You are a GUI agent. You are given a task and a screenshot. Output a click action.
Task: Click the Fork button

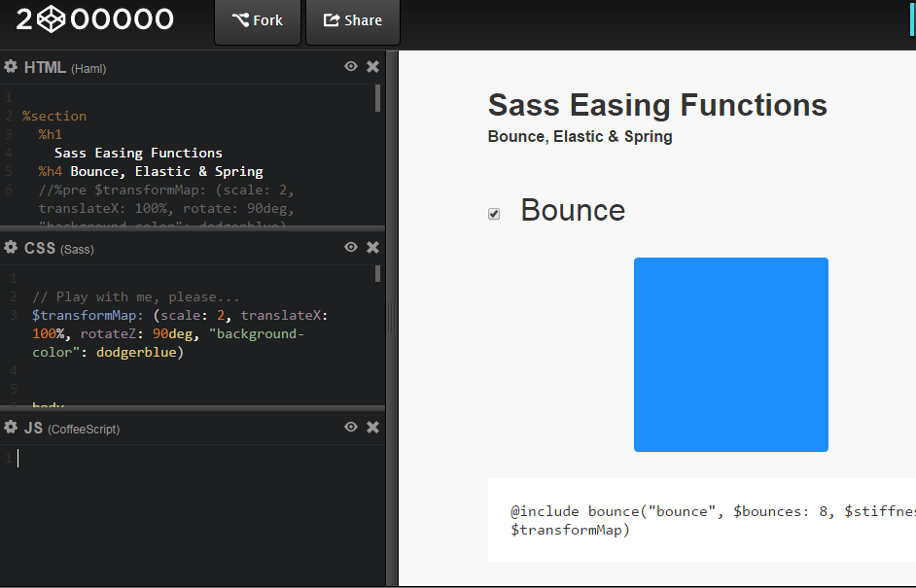(258, 18)
